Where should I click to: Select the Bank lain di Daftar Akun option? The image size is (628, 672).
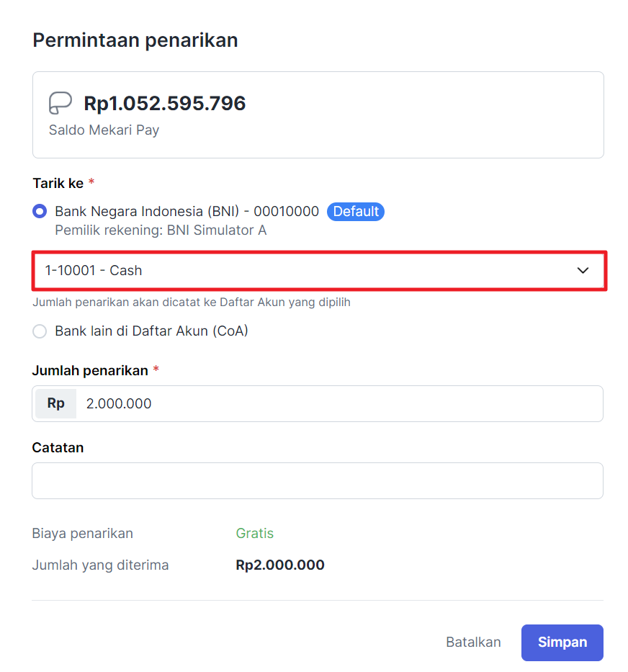coord(40,331)
